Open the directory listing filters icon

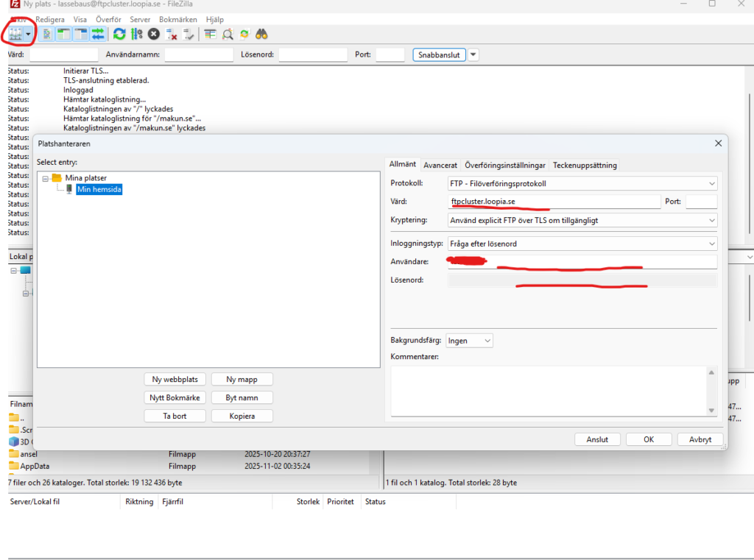(x=210, y=34)
